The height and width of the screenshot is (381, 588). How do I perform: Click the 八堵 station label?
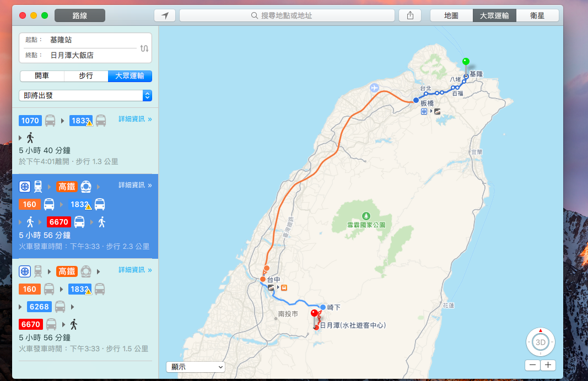click(x=455, y=79)
